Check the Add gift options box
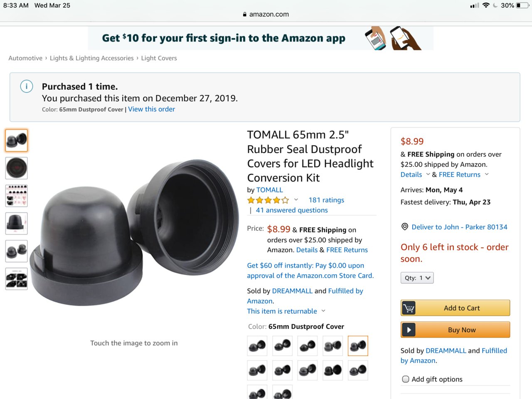 click(x=406, y=379)
